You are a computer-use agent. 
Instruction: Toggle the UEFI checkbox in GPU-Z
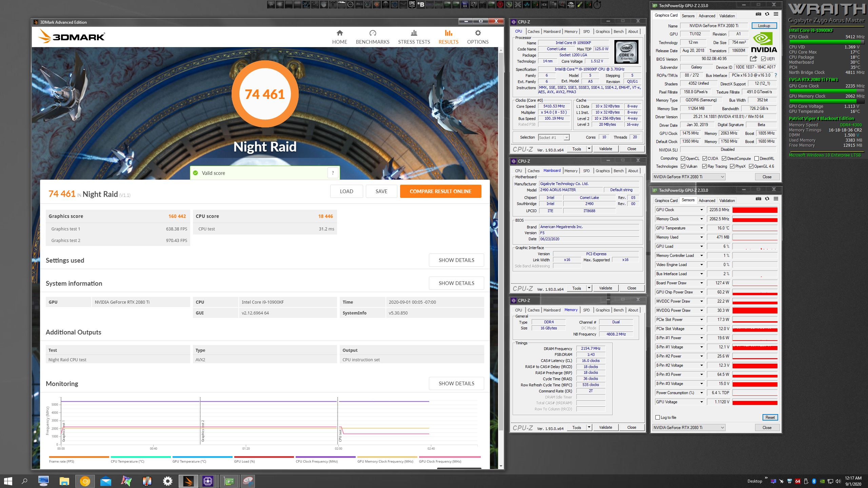[x=763, y=59]
